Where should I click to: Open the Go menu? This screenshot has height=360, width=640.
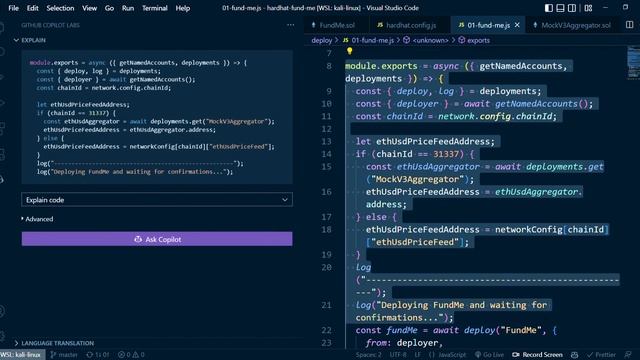coord(109,8)
